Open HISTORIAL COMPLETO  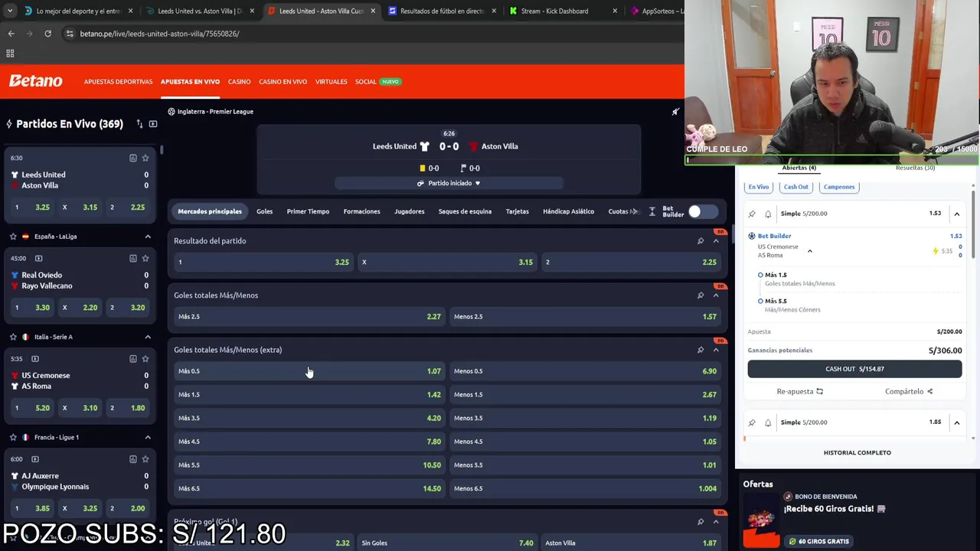click(857, 452)
